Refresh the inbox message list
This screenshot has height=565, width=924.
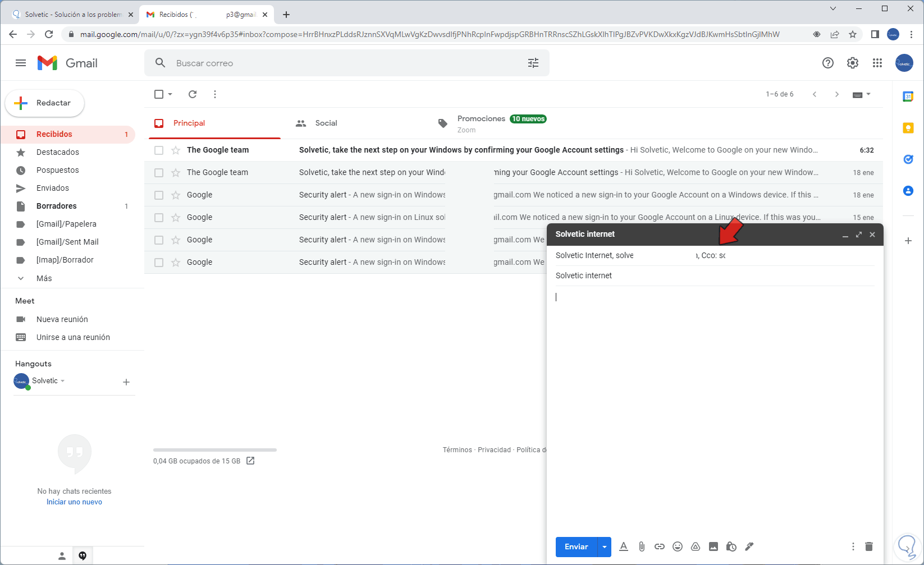(x=193, y=94)
